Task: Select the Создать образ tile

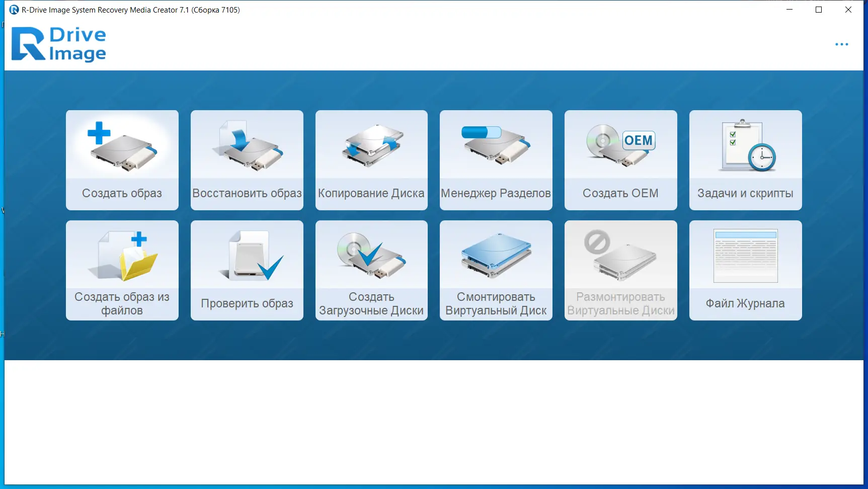Action: coord(122,160)
